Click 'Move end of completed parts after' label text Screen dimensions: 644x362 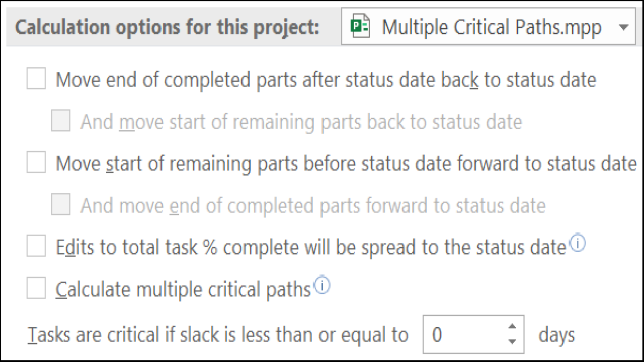click(326, 80)
